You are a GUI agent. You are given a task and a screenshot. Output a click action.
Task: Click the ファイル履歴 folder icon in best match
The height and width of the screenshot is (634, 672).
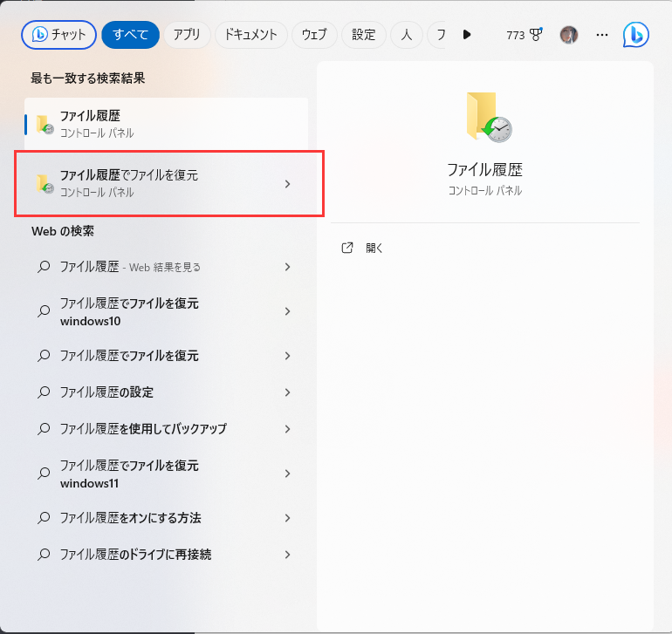[x=45, y=125]
